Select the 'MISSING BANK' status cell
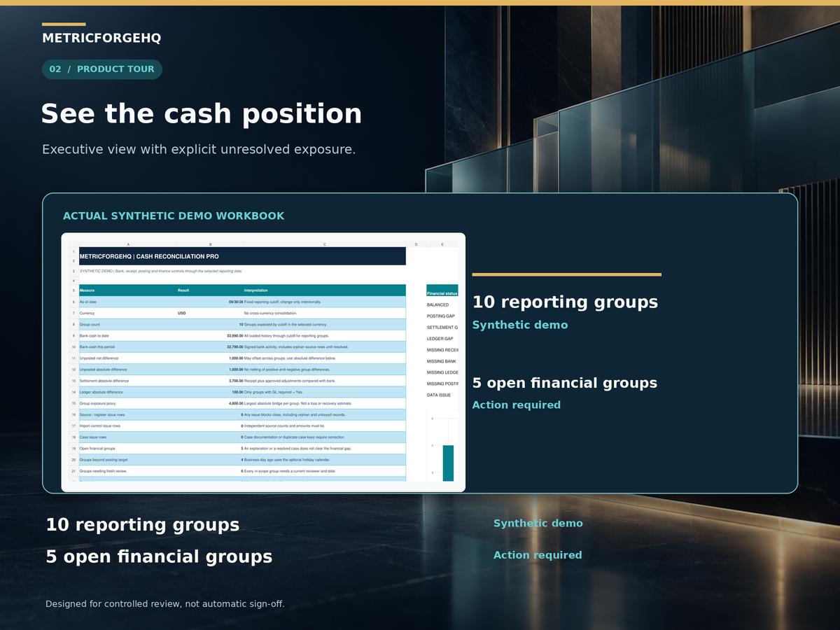The height and width of the screenshot is (630, 840). pyautogui.click(x=442, y=361)
